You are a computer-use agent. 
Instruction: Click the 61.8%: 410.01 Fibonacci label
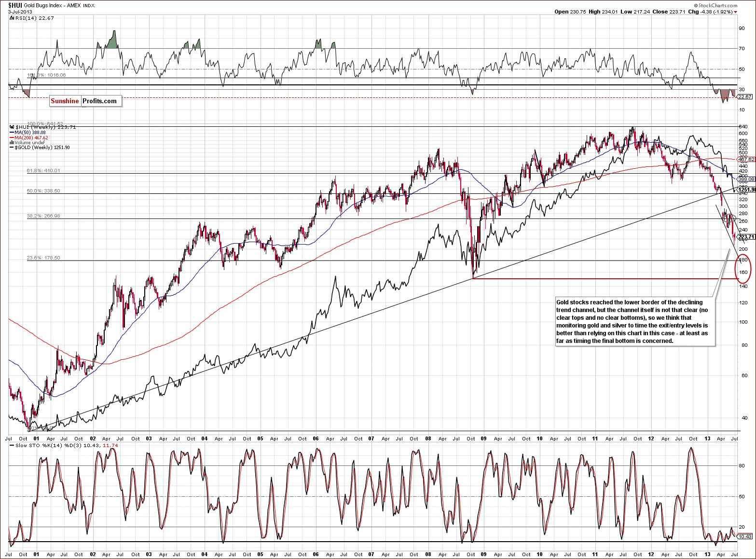point(43,171)
